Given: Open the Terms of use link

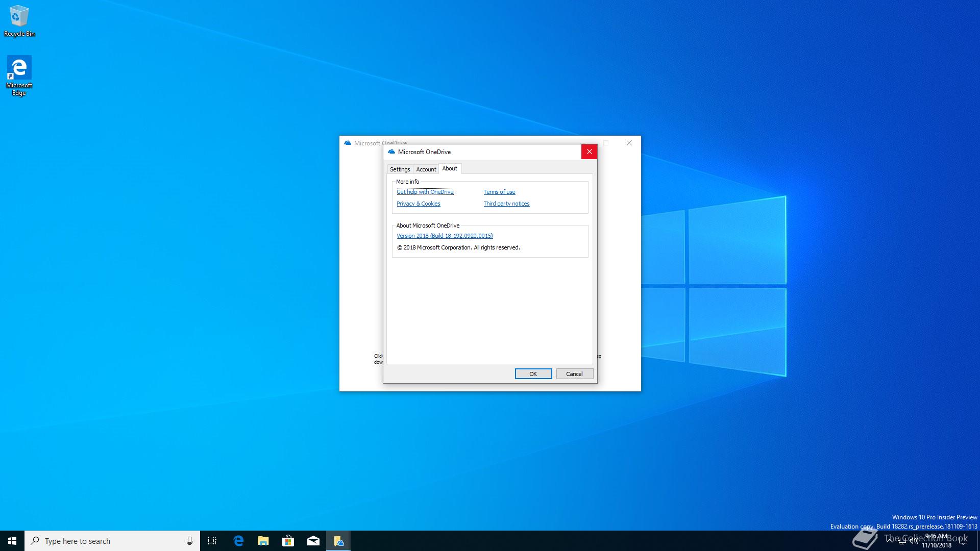Looking at the screenshot, I should (x=499, y=192).
